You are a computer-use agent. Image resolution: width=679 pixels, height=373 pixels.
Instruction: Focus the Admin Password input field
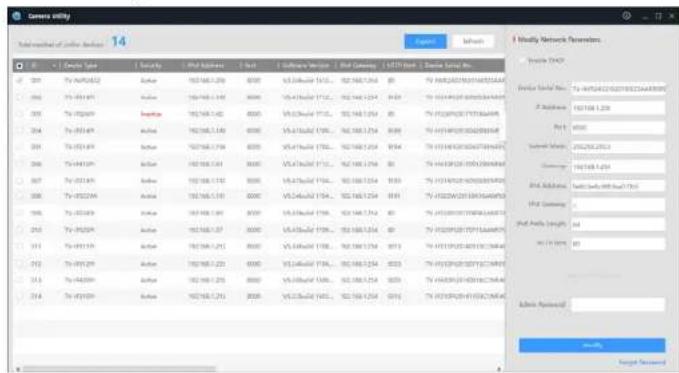click(618, 305)
